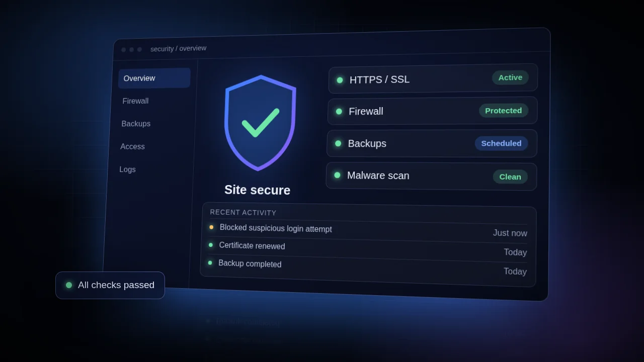Image resolution: width=644 pixels, height=362 pixels.
Task: Click the Today timestamp for Backup completed
Action: (x=515, y=271)
